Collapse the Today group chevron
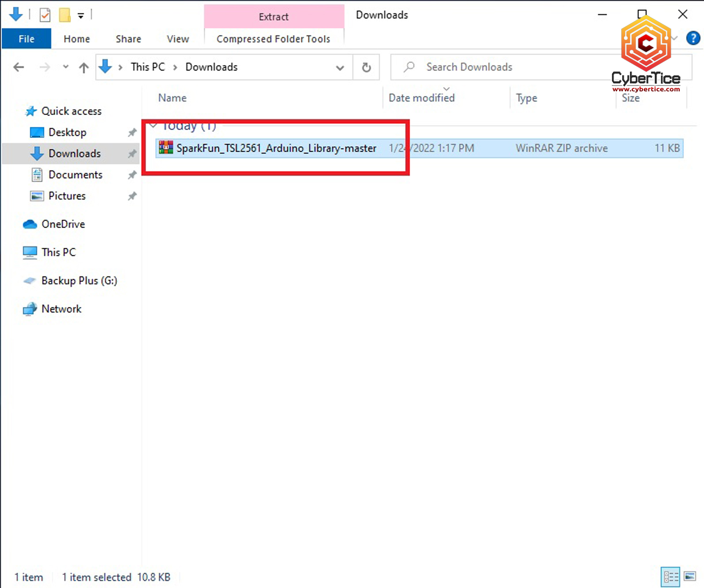The width and height of the screenshot is (704, 588). (x=153, y=126)
